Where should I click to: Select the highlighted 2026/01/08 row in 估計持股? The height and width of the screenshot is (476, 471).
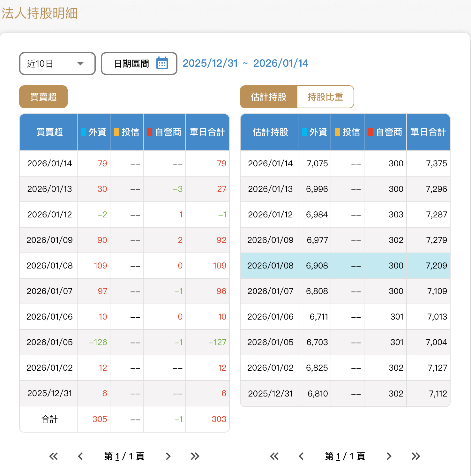tap(345, 266)
